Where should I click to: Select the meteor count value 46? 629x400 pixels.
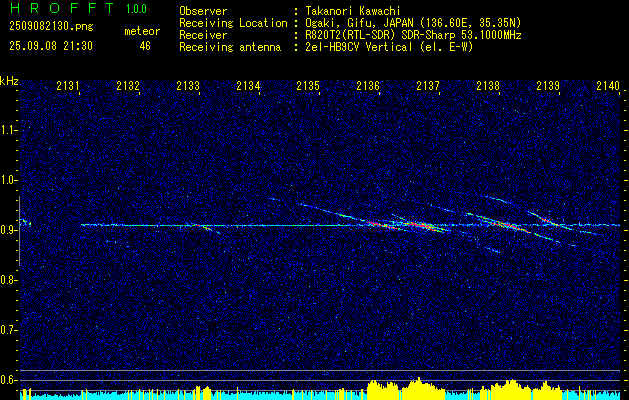point(145,46)
